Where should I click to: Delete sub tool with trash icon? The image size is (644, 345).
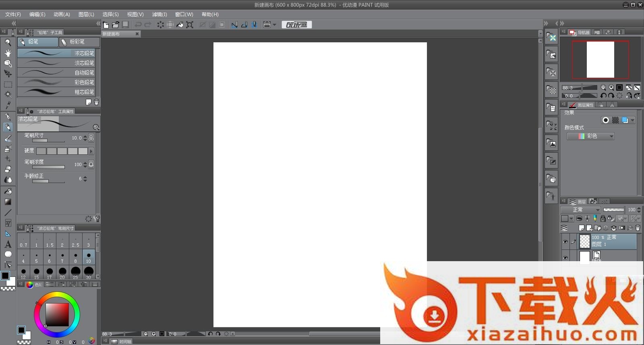click(96, 102)
